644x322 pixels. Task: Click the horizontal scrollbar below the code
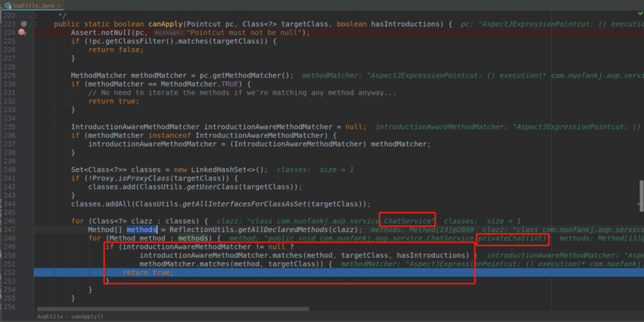pos(173,309)
